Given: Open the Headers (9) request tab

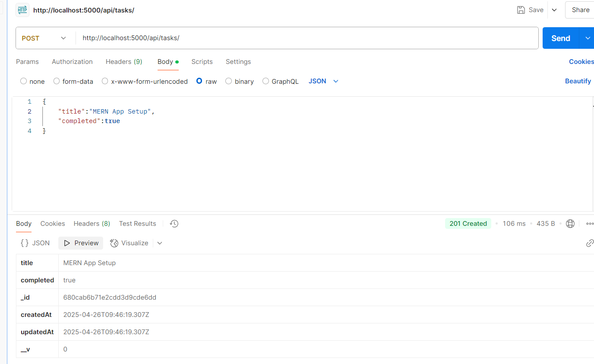Looking at the screenshot, I should coord(123,62).
